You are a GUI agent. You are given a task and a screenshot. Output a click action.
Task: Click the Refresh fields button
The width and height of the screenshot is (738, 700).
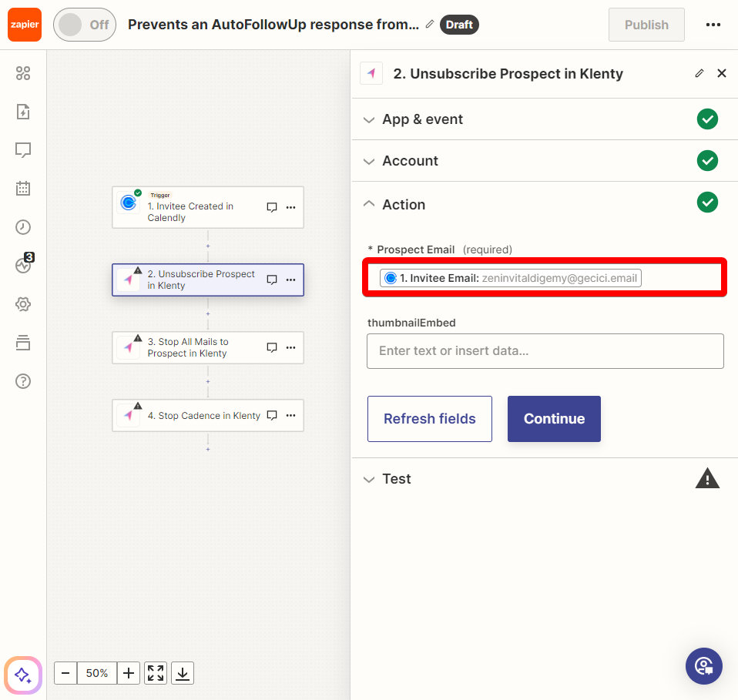pyautogui.click(x=430, y=419)
